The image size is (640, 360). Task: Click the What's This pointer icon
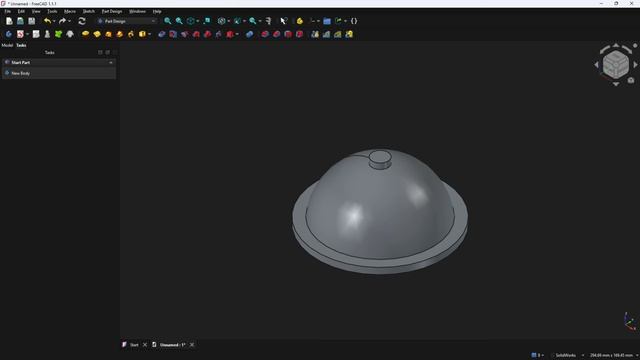[284, 21]
